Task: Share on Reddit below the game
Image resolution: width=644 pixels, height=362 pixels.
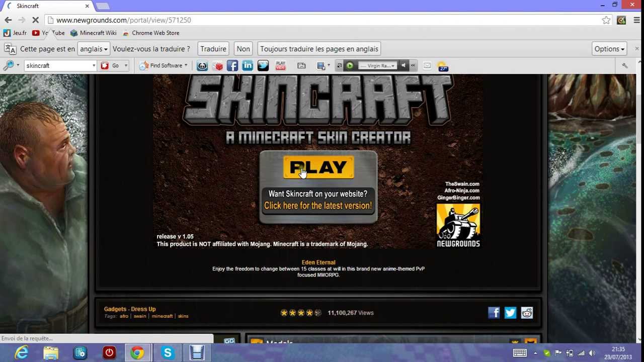Action: pos(527,313)
